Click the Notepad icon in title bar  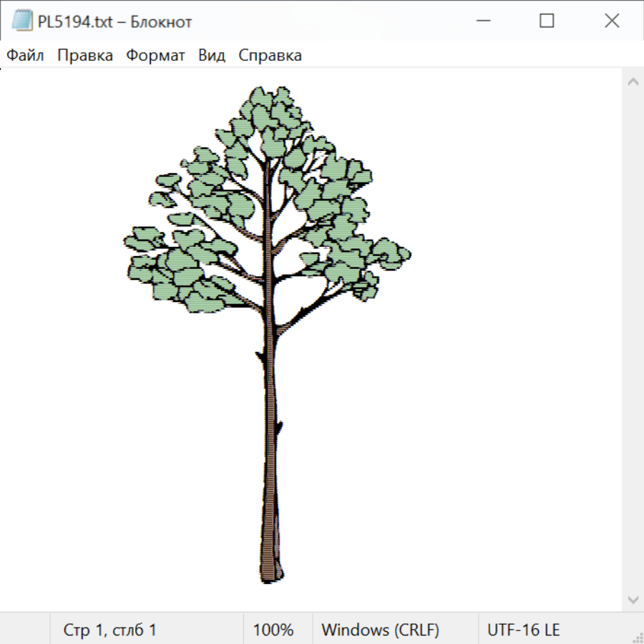tap(22, 21)
